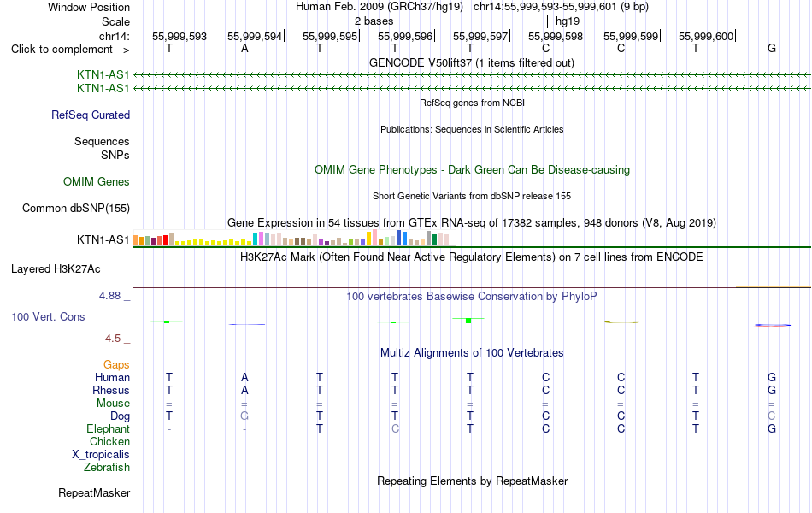Image resolution: width=812 pixels, height=513 pixels.
Task: Click the PhyloP 4.88 upper scale value
Action: coord(109,295)
